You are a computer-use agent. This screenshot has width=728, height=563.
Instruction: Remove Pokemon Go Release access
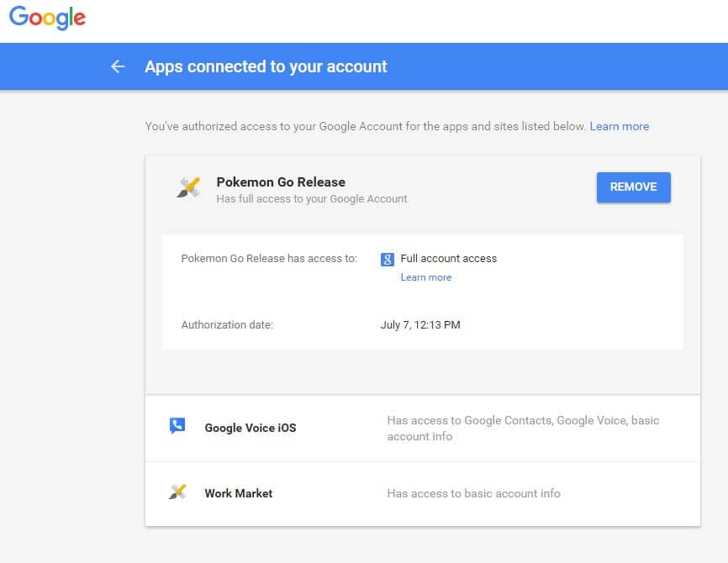633,187
